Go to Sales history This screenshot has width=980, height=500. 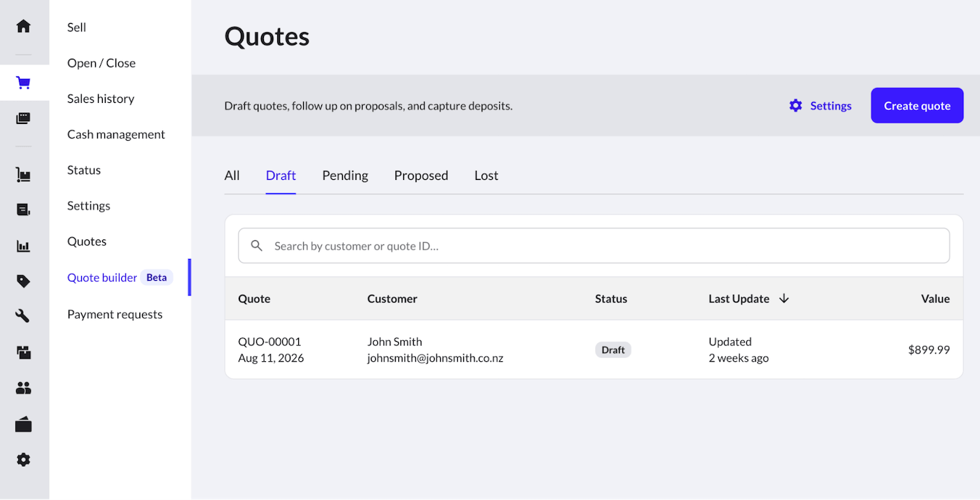click(x=101, y=99)
